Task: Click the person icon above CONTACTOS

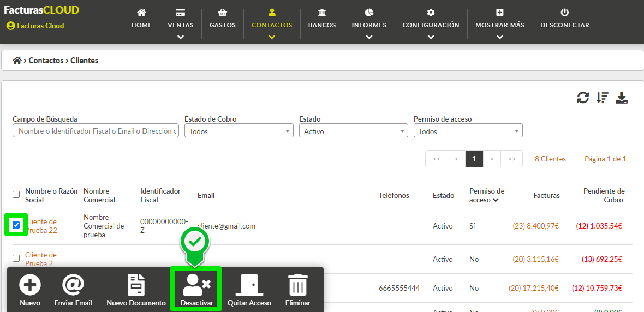Action: point(272,13)
